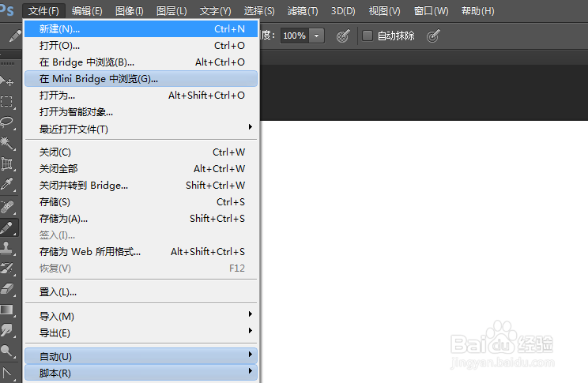Click tablet pressure opacity icon
The height and width of the screenshot is (383, 588).
[343, 36]
